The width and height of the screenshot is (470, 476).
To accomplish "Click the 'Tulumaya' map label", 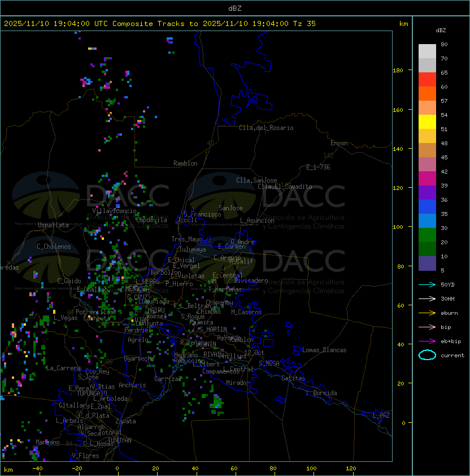I will tap(193, 249).
